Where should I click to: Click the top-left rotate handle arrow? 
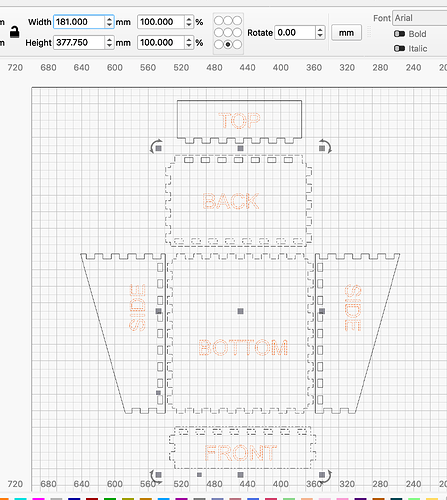[x=154, y=146]
